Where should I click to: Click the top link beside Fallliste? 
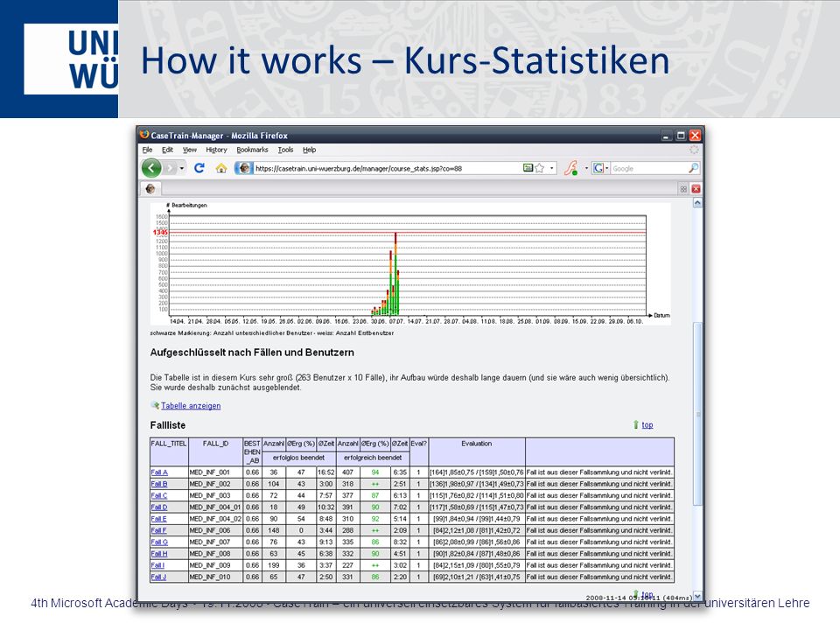(647, 425)
